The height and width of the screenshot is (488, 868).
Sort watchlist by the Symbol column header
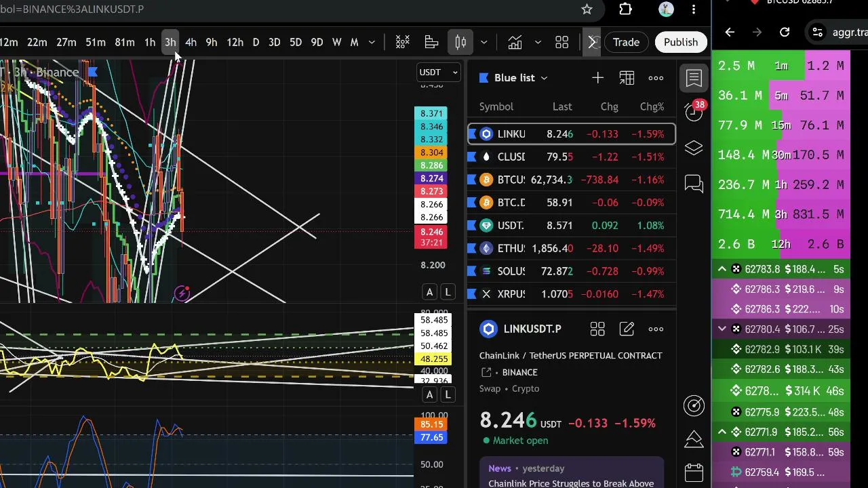pos(496,106)
